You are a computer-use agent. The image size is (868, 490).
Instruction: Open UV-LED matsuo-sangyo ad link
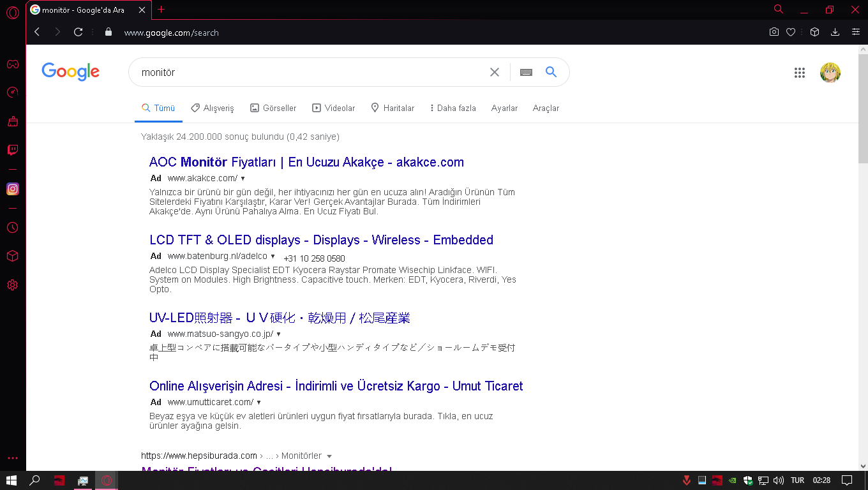pos(280,318)
